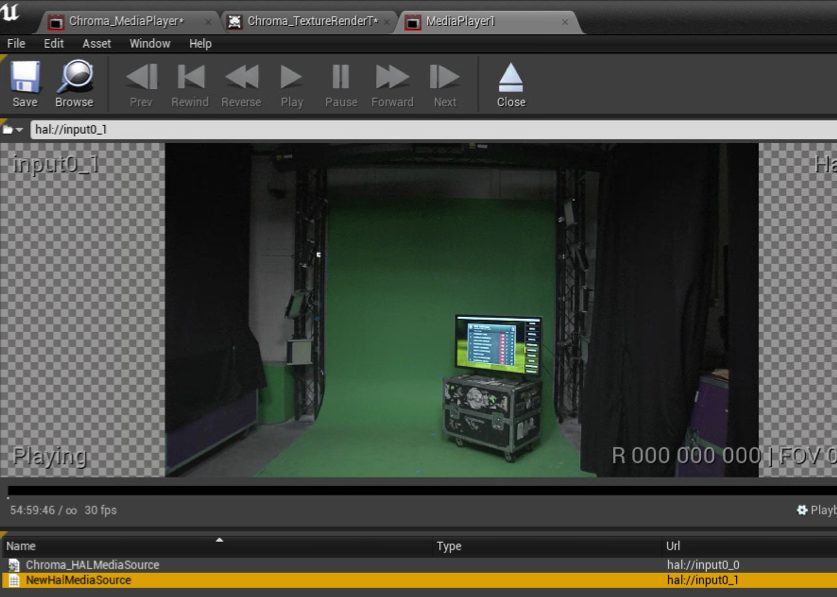Reverse media playback
837x597 pixels.
(x=241, y=84)
